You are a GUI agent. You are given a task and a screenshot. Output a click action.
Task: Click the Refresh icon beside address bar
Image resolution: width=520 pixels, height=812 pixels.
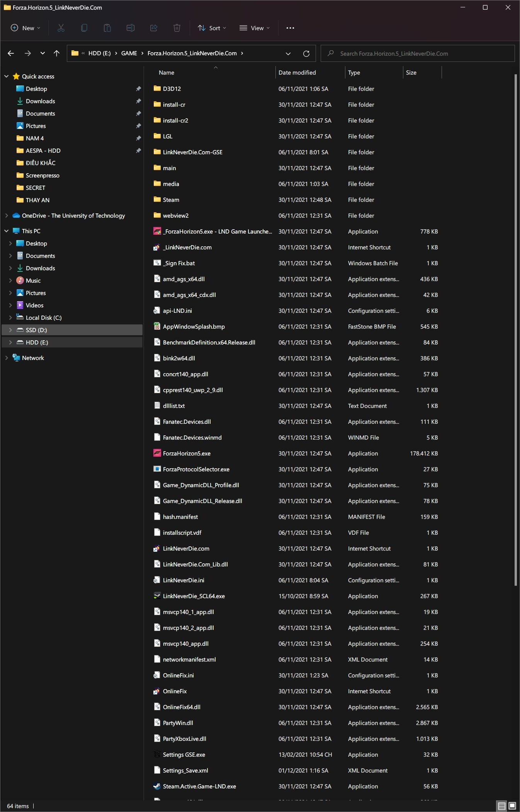[306, 54]
